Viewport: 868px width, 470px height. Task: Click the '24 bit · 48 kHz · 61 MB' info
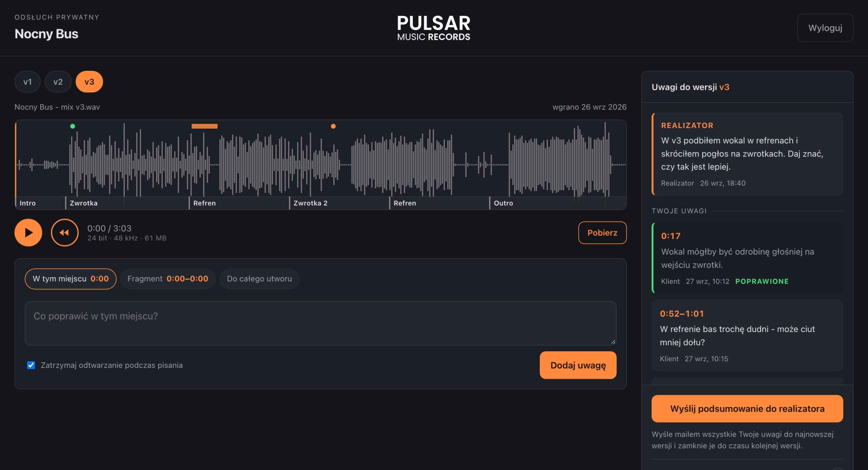point(127,238)
